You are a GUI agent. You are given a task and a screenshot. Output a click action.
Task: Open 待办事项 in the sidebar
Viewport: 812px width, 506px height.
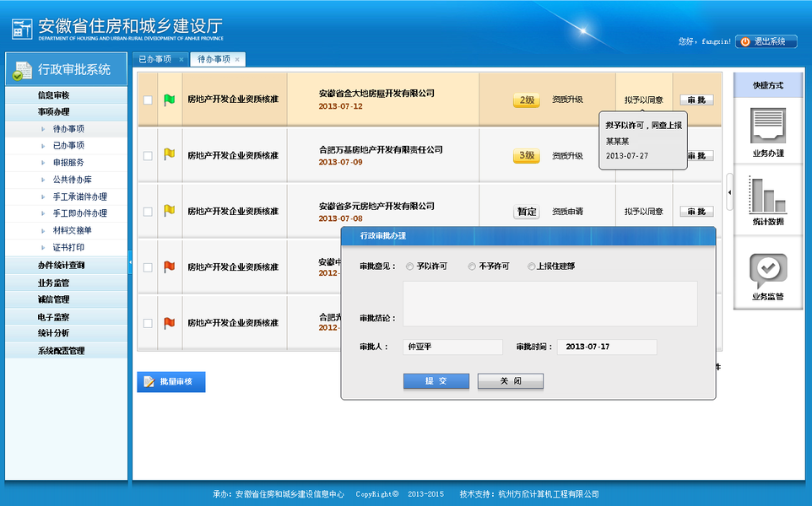click(67, 129)
